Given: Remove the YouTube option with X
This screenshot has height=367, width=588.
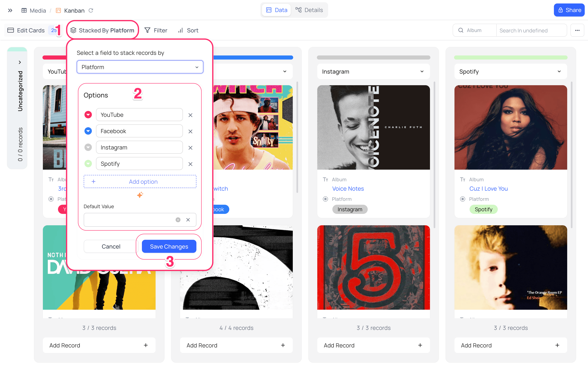Looking at the screenshot, I should pos(190,115).
